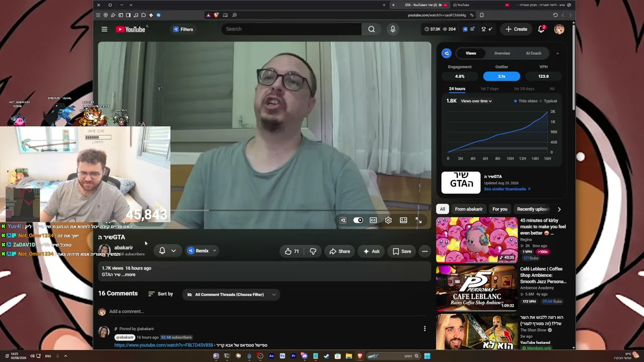Image resolution: width=644 pixels, height=362 pixels.
Task: Click the Add a comment field
Action: [267, 312]
